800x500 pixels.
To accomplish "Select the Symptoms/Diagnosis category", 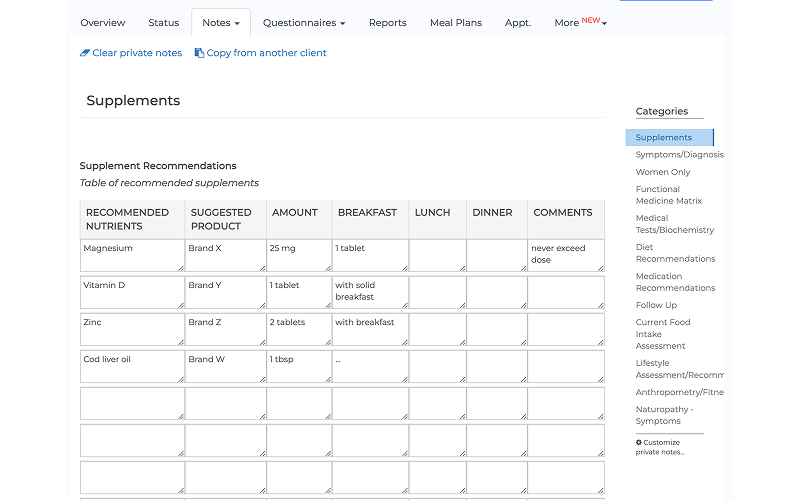I will (680, 155).
